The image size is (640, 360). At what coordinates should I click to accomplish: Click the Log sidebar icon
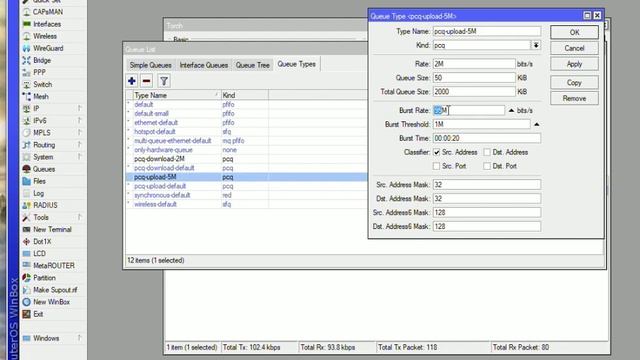(x=27, y=193)
